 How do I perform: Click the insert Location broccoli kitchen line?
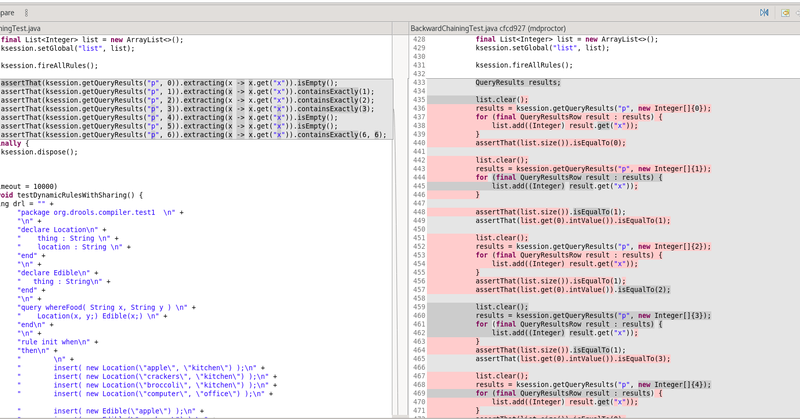(147, 385)
